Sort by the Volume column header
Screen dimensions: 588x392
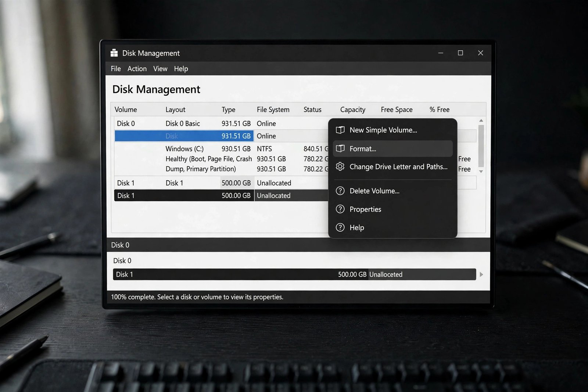pyautogui.click(x=126, y=109)
